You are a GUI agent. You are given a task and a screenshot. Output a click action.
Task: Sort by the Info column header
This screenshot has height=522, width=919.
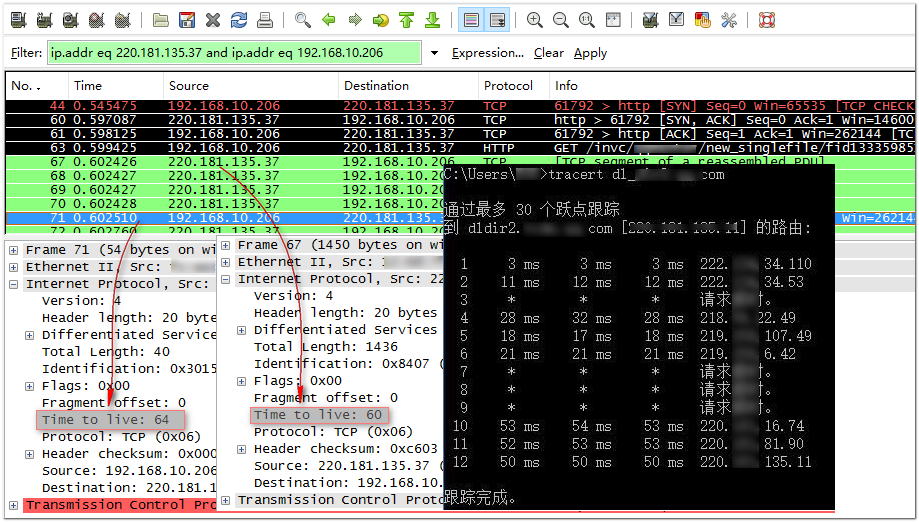(x=731, y=86)
